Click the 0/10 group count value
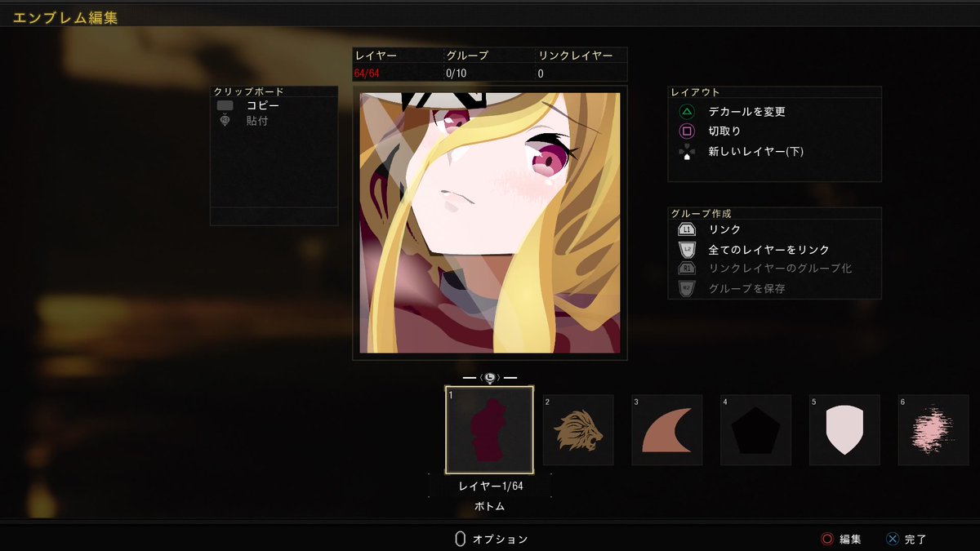 pyautogui.click(x=457, y=73)
